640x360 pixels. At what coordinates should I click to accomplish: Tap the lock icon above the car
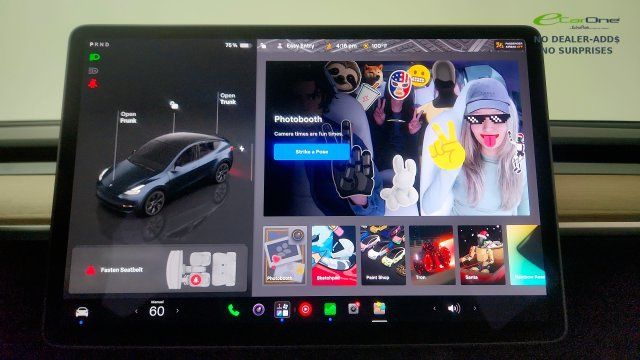pyautogui.click(x=174, y=105)
